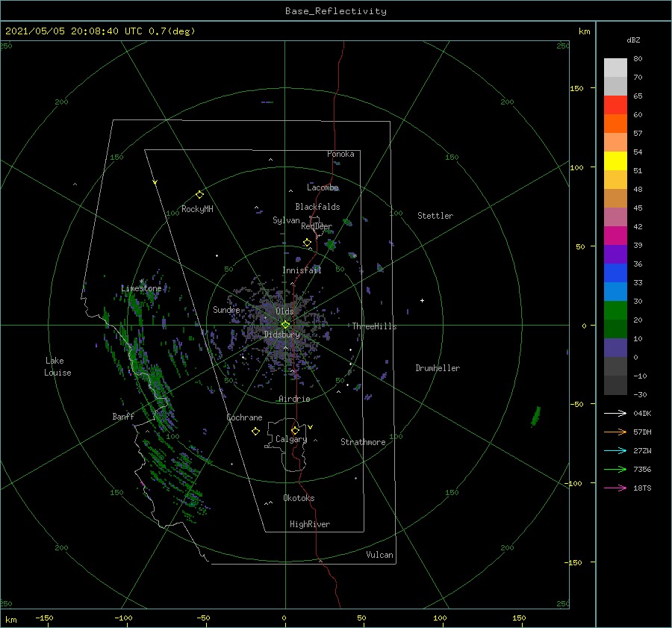
Task: Click the Innisfail label
Action: [x=302, y=270]
